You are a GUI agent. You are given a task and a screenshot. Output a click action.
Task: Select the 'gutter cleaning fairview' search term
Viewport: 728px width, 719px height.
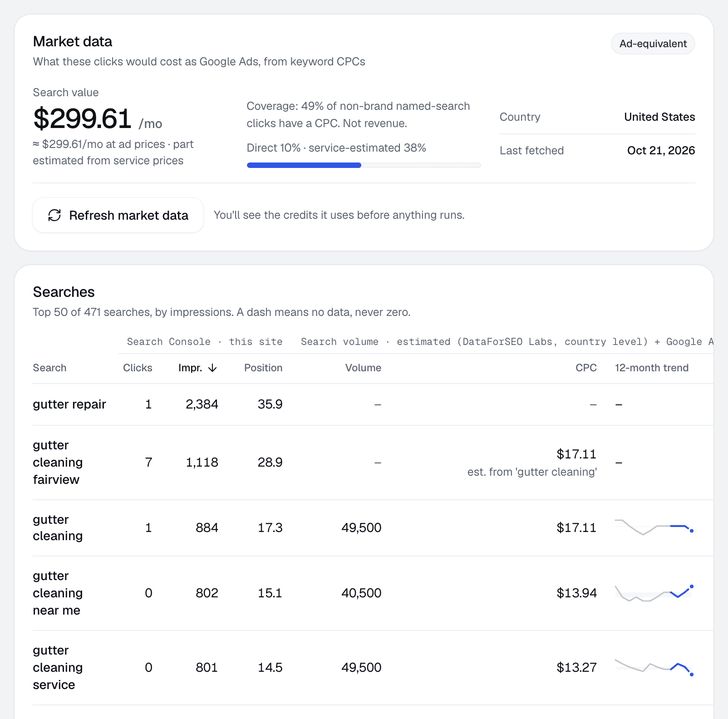coord(58,462)
